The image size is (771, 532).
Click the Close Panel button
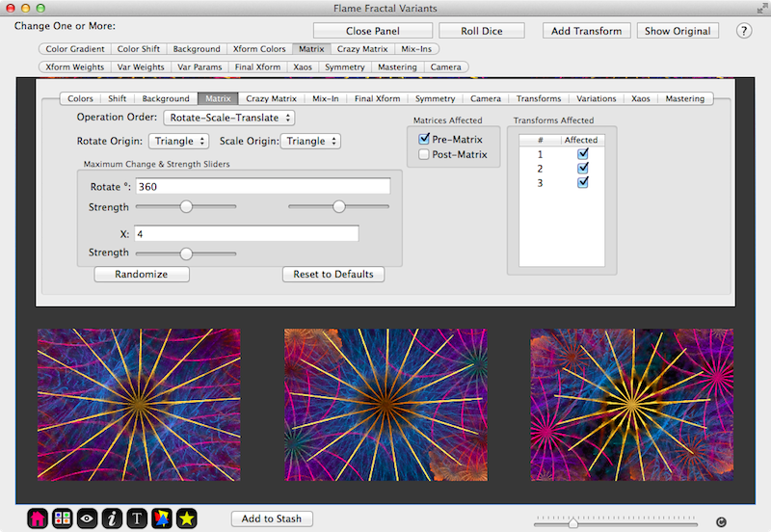(x=373, y=31)
